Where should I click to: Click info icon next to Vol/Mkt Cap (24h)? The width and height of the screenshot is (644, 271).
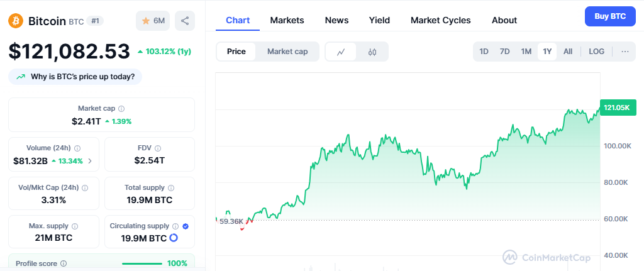(85, 187)
